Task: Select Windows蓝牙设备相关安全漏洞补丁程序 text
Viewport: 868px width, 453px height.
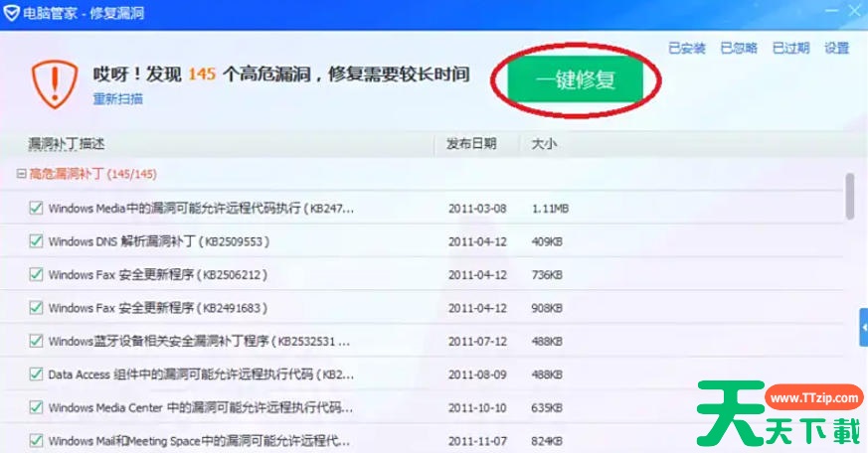Action: (x=199, y=342)
